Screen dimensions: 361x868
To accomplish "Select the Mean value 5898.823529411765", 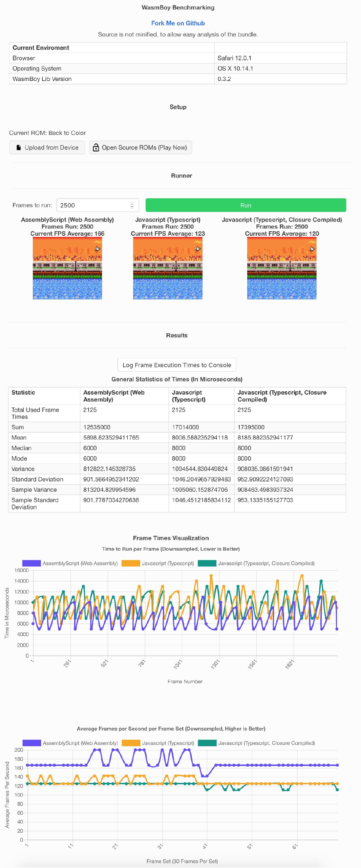I will tap(111, 437).
